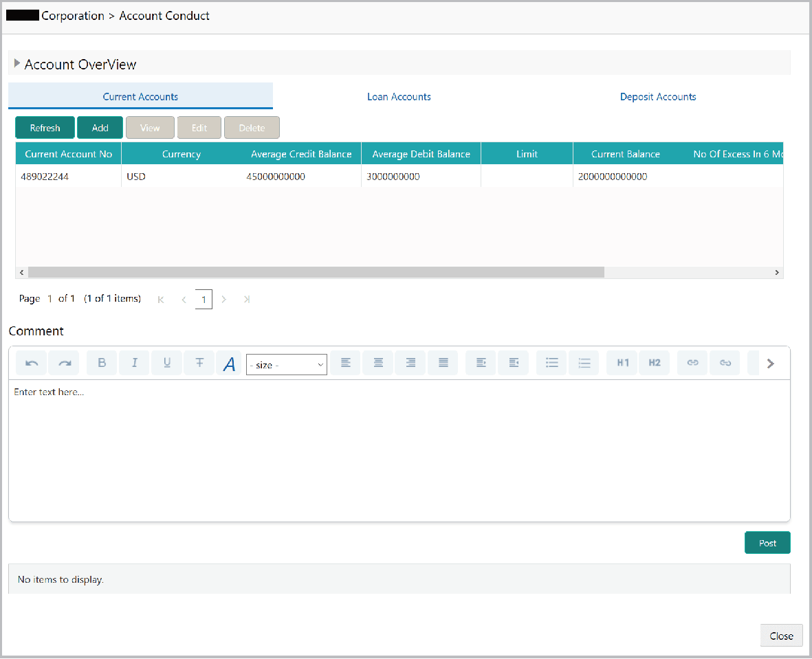Click the 'No items to display.' message
Viewport: 812px width, 659px height.
click(61, 579)
